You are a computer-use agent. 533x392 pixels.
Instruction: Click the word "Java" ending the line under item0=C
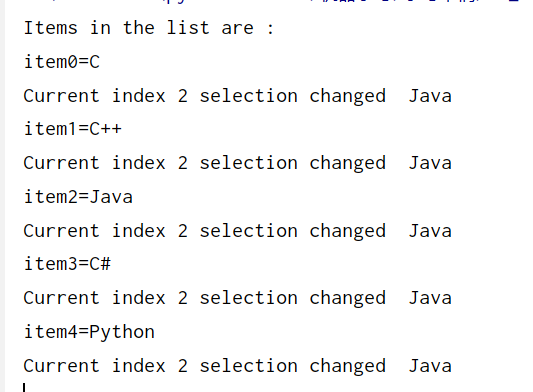tap(430, 96)
